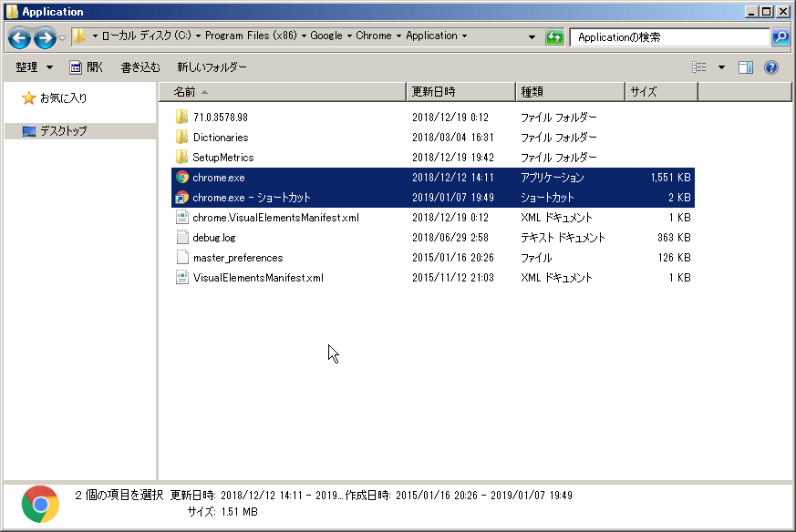
Task: Click the サイズ: 1.51 MB status text
Action: 222,512
